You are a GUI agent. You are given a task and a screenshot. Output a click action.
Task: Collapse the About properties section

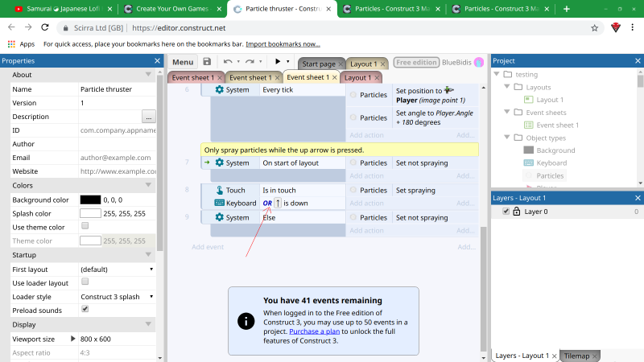[x=148, y=74]
